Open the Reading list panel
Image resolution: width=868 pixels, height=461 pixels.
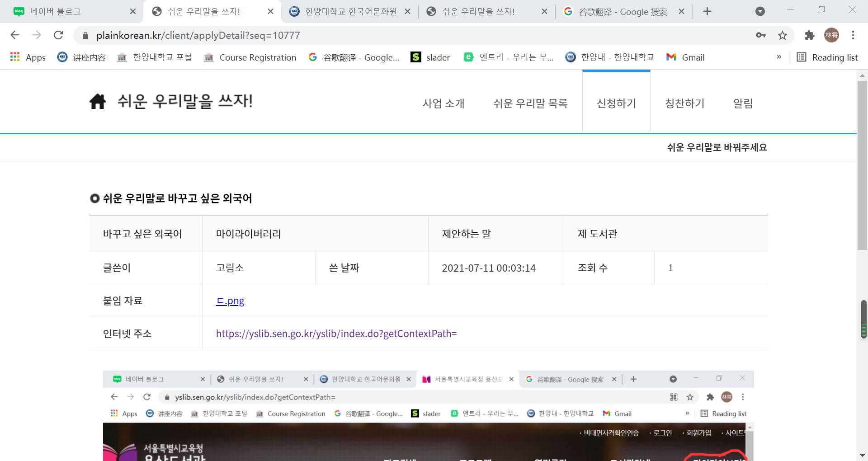click(827, 57)
